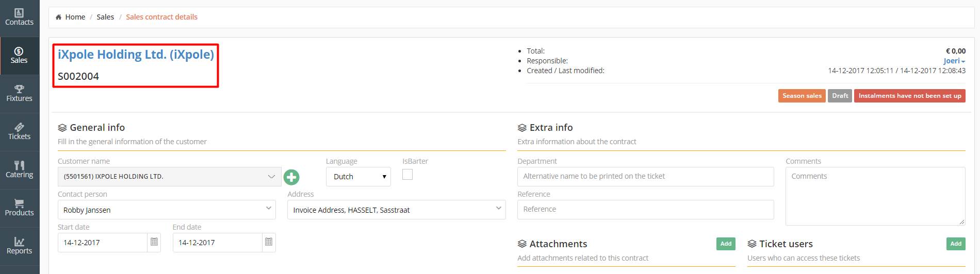Click Add button for Ticket users
The image size is (980, 274).
956,244
